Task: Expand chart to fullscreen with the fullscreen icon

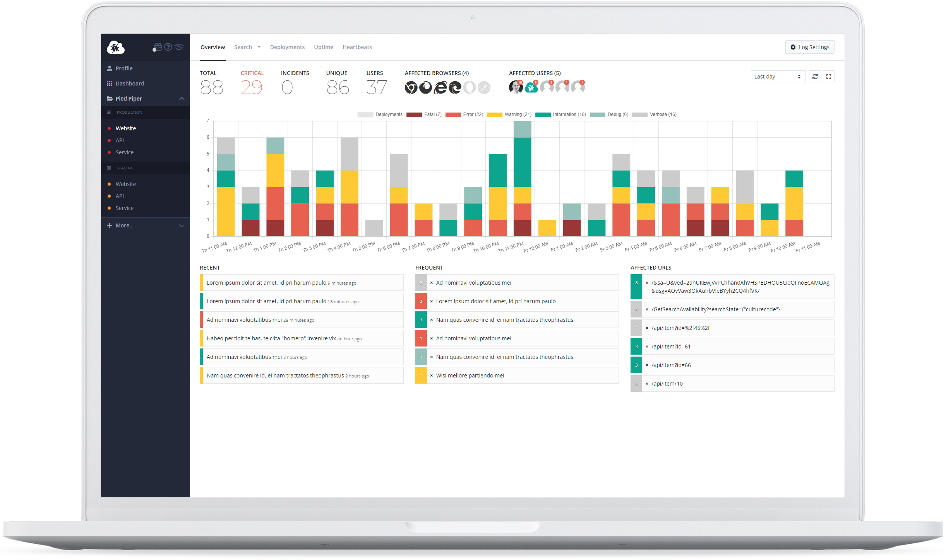Action: (828, 76)
